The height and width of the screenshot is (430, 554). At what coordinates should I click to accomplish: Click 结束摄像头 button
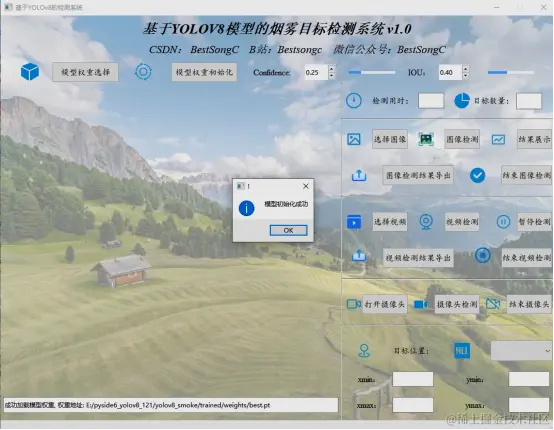click(x=529, y=304)
